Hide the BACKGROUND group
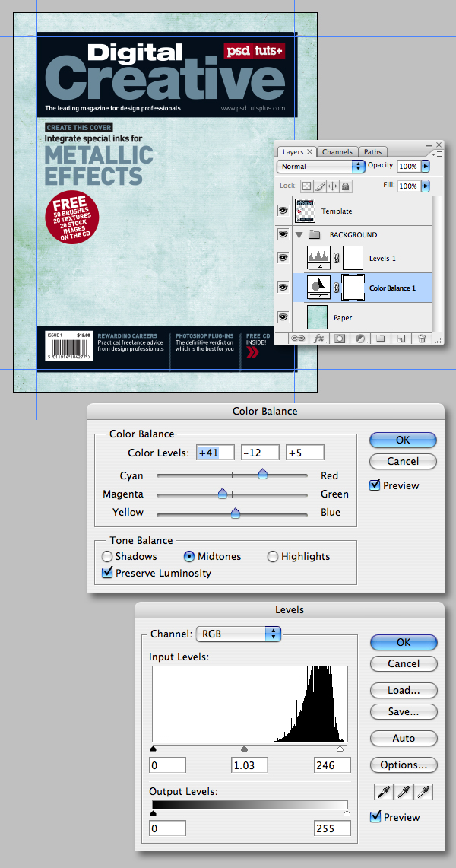 283,235
